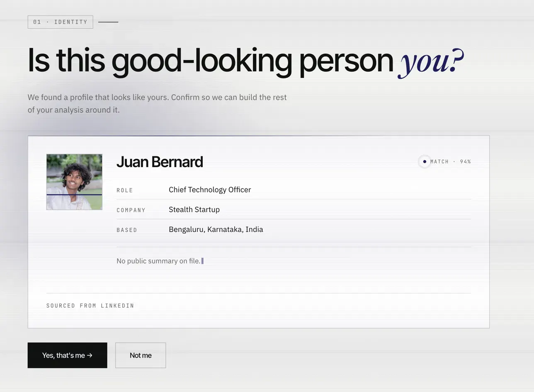
Task: Click the 'COMPANY' field label
Action: pos(131,210)
